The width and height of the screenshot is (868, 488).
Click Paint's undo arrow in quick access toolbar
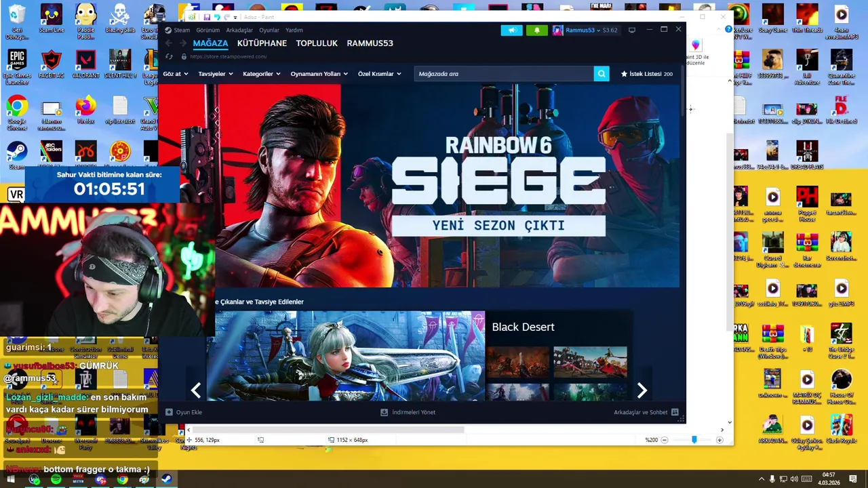[x=217, y=17]
